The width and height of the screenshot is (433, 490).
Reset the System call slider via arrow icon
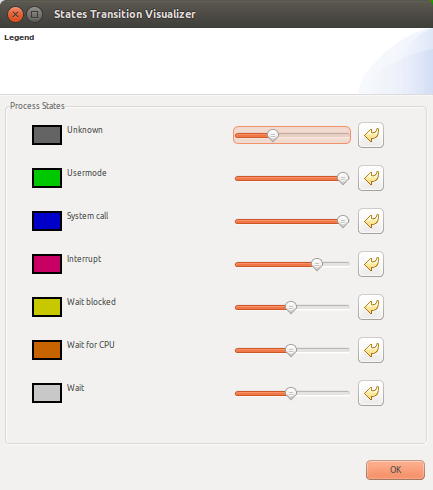(371, 221)
